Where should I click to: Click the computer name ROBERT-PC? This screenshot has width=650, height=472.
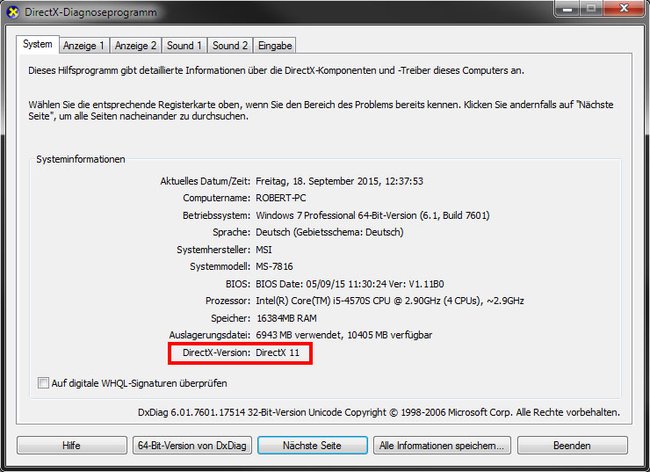pos(281,198)
